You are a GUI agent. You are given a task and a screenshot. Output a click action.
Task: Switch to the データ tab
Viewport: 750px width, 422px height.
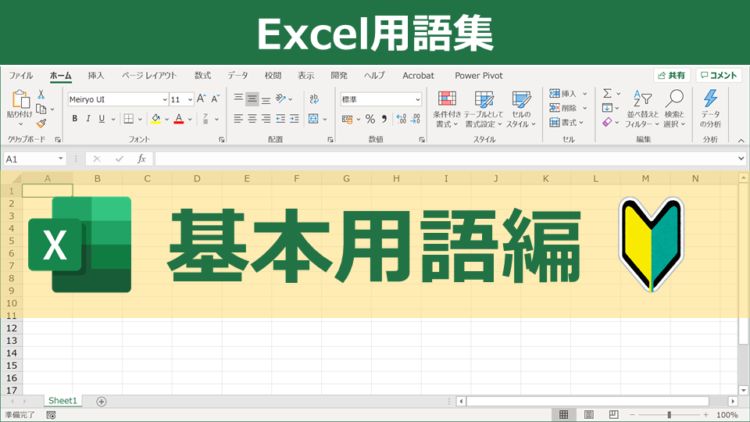click(238, 76)
